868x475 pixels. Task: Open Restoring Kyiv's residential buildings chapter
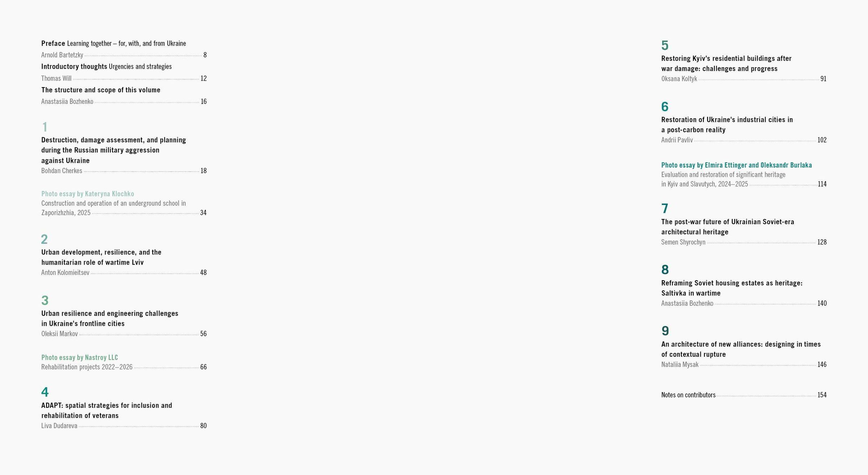point(726,63)
